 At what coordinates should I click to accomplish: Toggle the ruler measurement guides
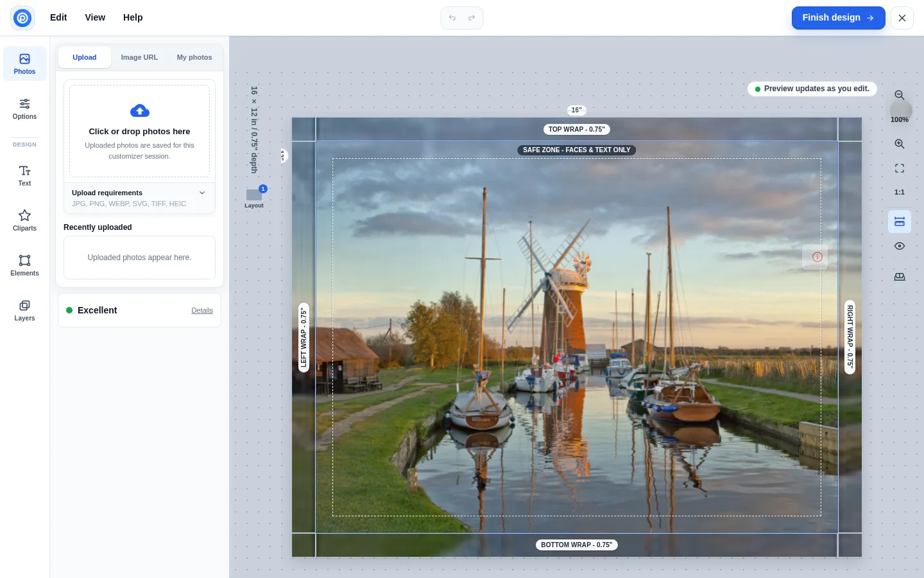tap(900, 222)
